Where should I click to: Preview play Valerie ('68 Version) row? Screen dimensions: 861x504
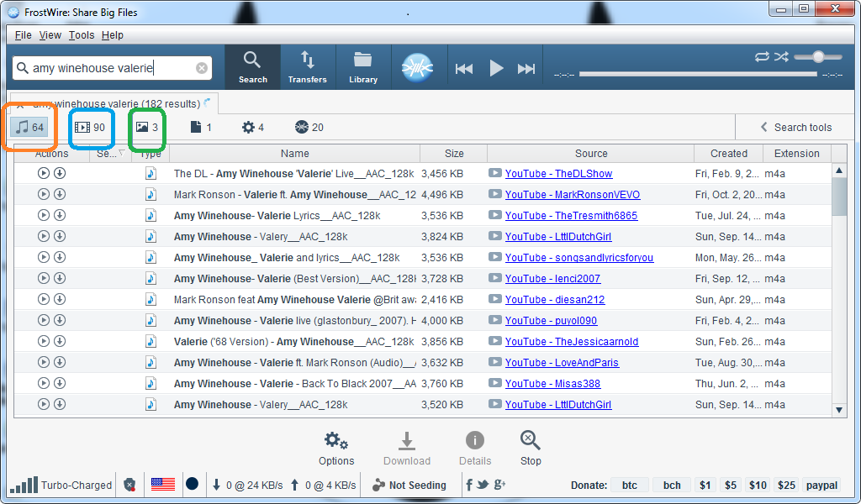44,341
